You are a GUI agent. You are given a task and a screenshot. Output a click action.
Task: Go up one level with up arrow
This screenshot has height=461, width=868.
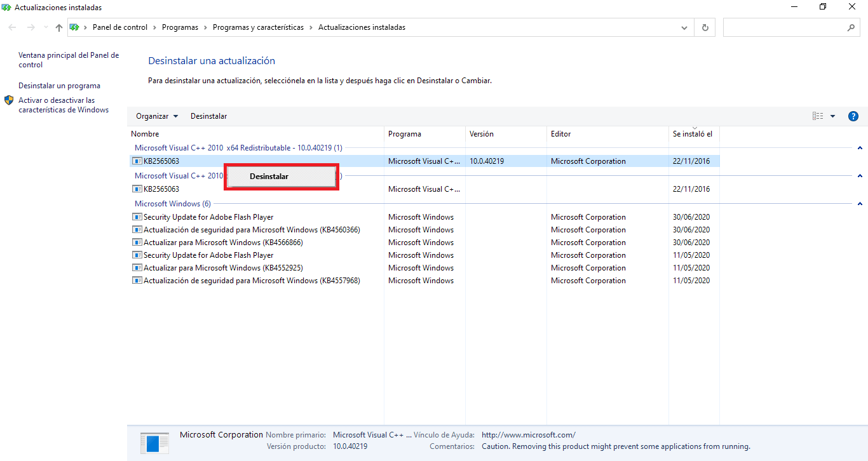pyautogui.click(x=59, y=28)
